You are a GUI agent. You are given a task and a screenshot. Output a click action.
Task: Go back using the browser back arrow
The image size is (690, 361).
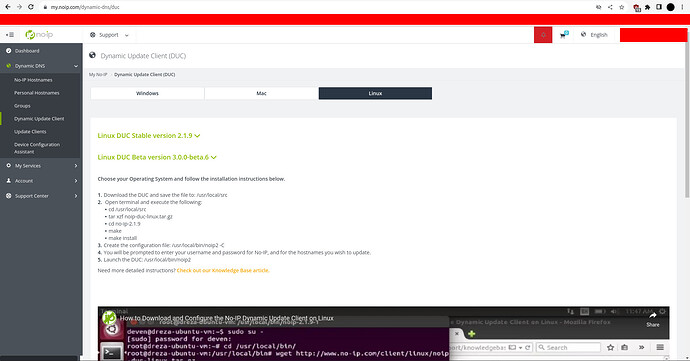tap(7, 7)
